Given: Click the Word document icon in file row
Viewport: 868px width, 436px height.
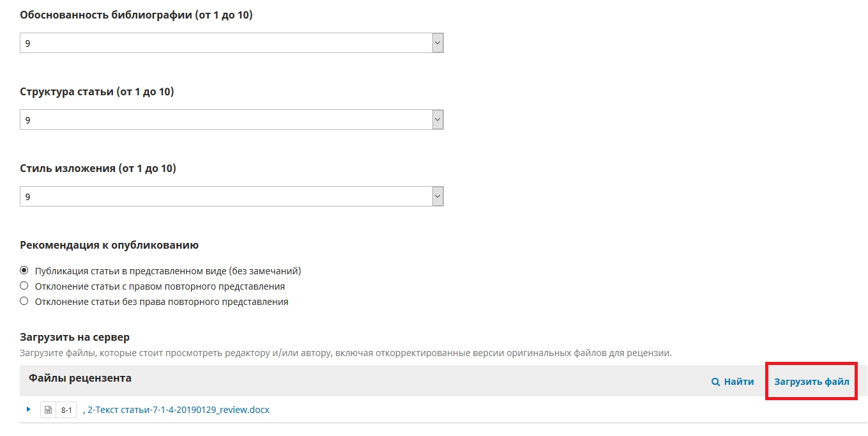Looking at the screenshot, I should pos(49,410).
